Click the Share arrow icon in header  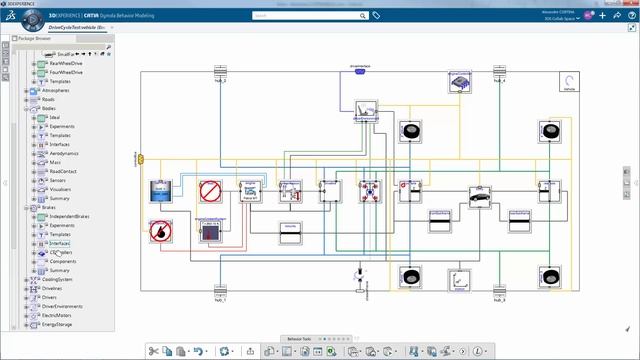click(x=617, y=16)
